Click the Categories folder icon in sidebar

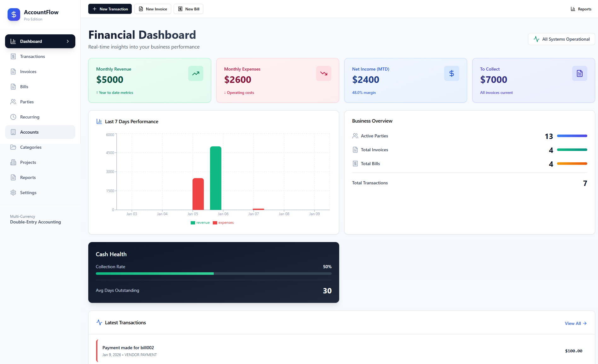[x=13, y=147]
